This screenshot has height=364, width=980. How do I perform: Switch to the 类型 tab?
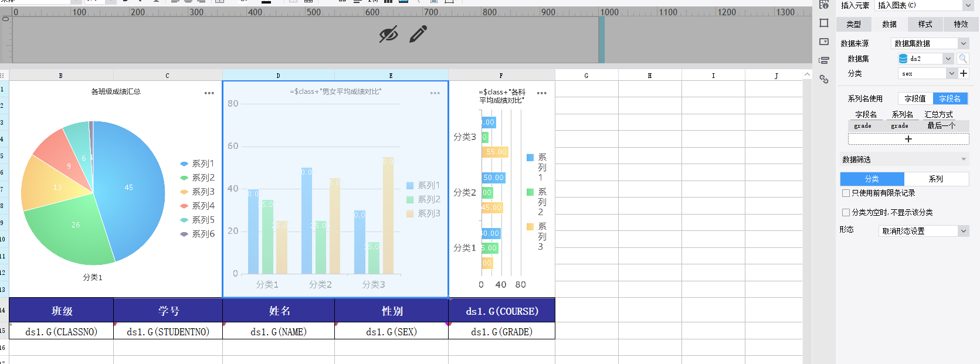point(853,24)
